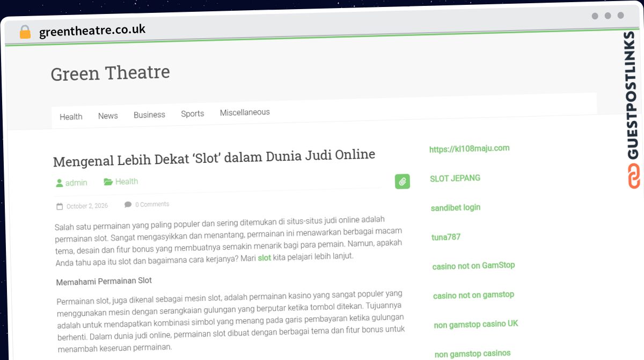Screen dimensions: 644x360
Task: Click the folder icon beside Health category
Action: [x=108, y=182]
